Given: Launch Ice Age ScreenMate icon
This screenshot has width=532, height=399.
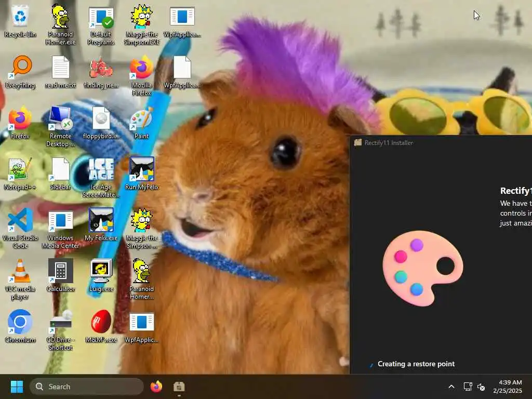Looking at the screenshot, I should tap(101, 178).
